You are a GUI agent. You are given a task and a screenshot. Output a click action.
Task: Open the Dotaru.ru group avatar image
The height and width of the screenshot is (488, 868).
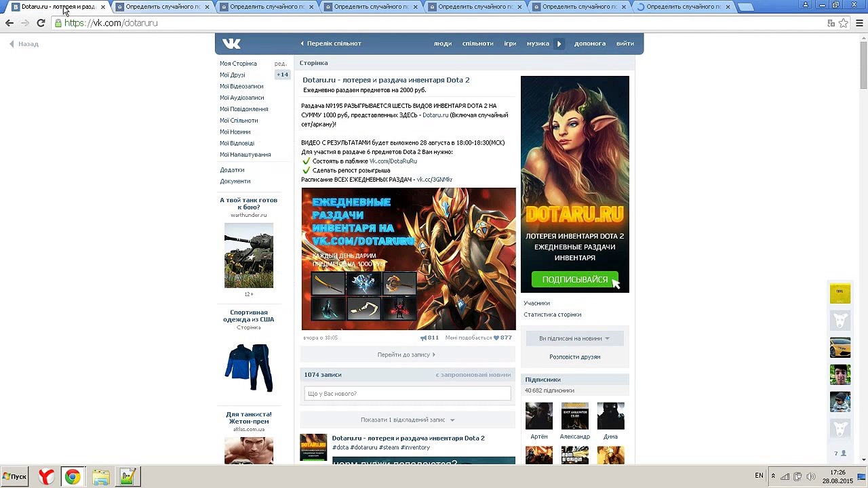(x=575, y=184)
